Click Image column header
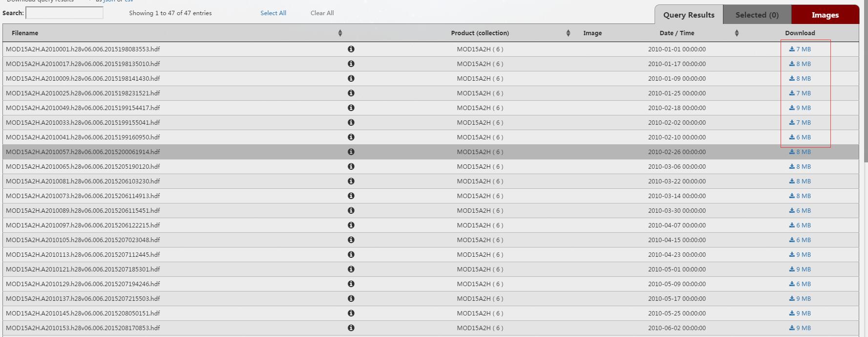868x337 pixels. [x=593, y=33]
